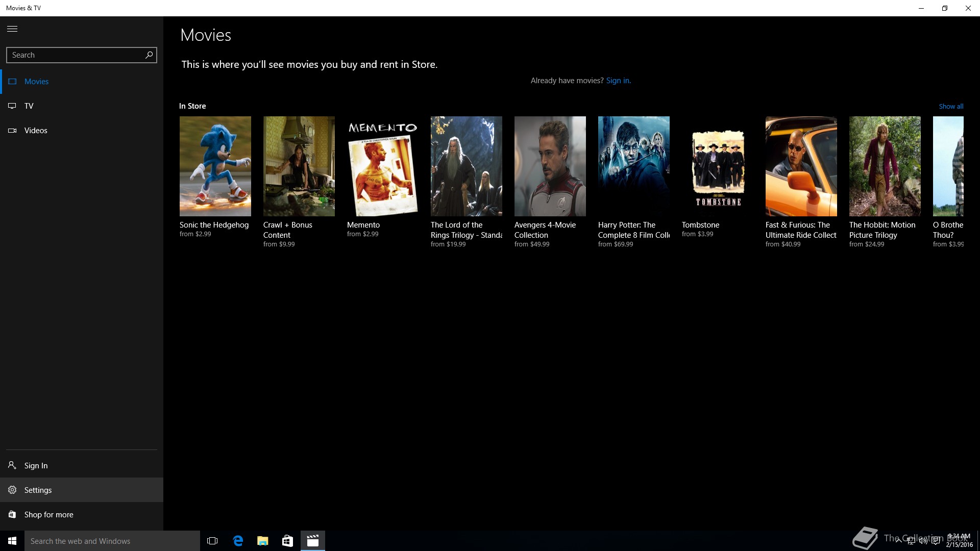The height and width of the screenshot is (551, 980).
Task: Open the Memento movie poster
Action: (383, 166)
